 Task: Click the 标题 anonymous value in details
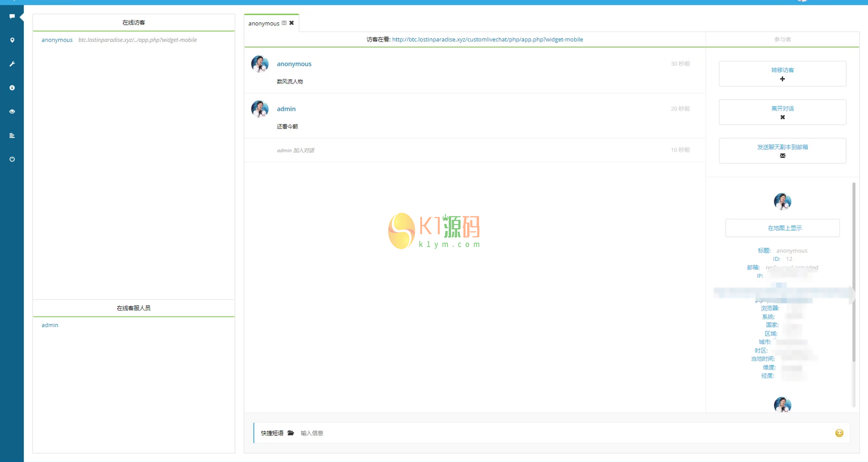pos(792,251)
